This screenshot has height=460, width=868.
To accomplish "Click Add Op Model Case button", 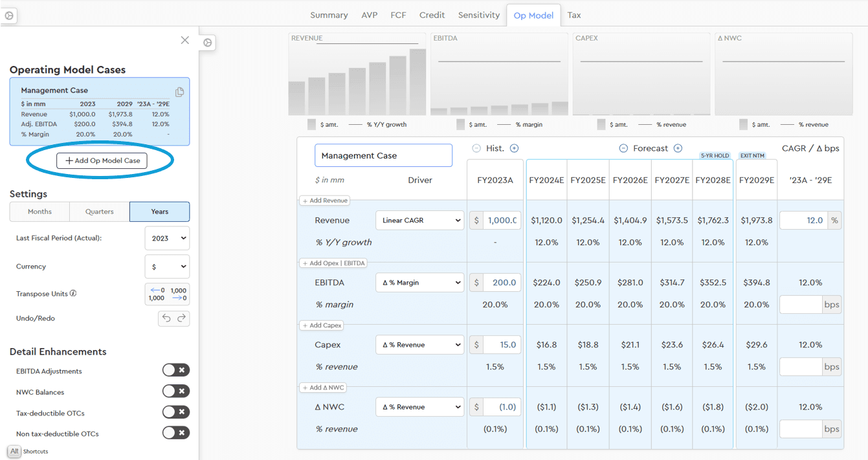I will pos(102,160).
